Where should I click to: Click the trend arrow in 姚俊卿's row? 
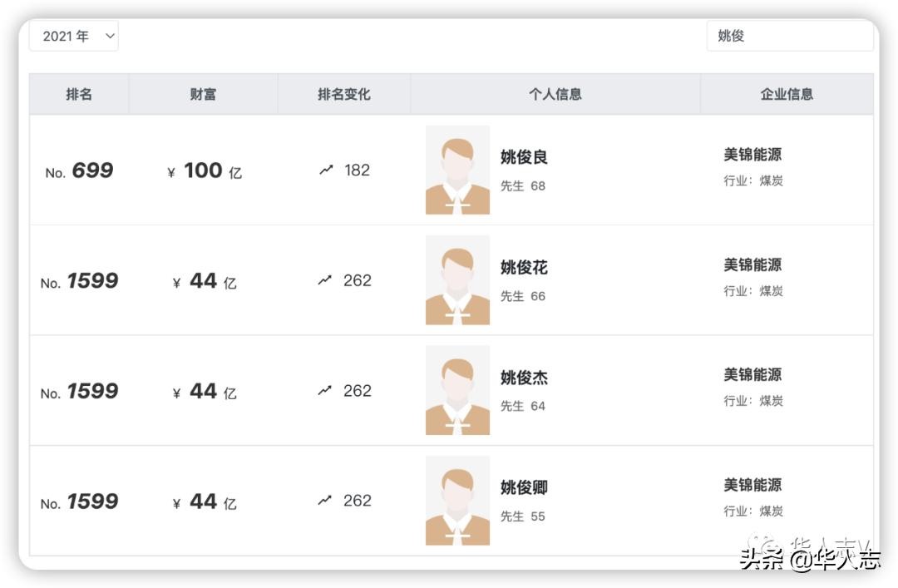coord(325,501)
